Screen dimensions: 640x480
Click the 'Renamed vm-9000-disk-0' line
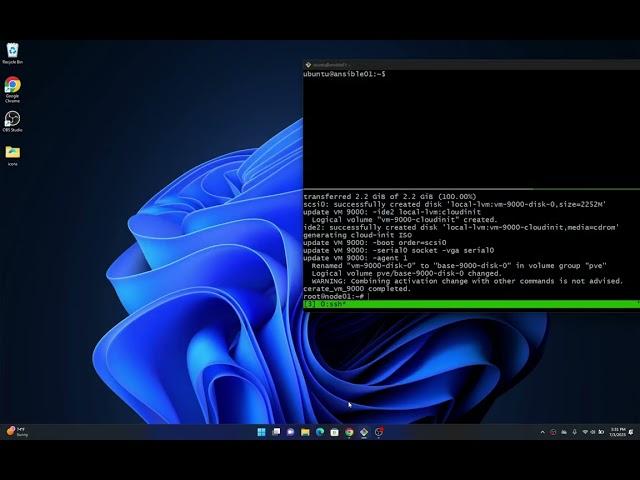459,266
